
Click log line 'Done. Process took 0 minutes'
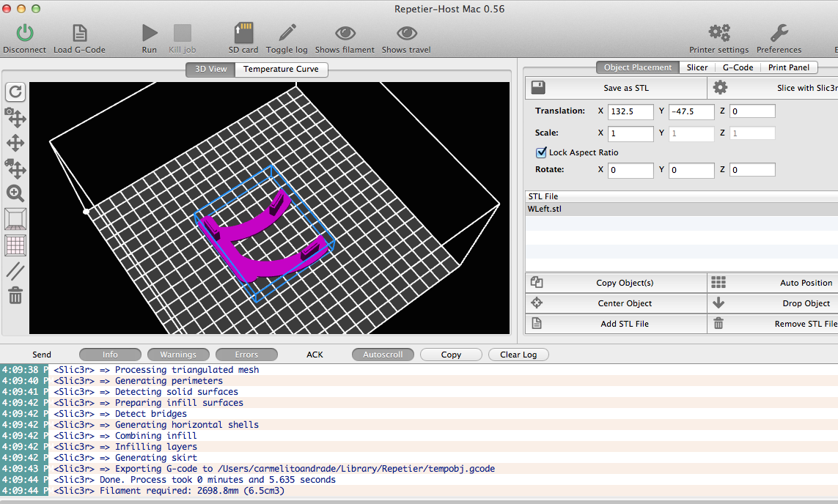click(x=218, y=479)
